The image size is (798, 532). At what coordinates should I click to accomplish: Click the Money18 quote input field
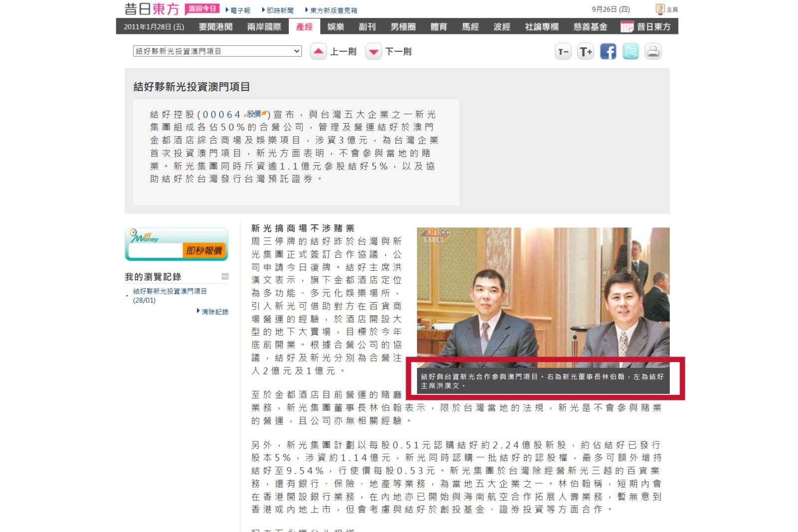click(x=156, y=250)
